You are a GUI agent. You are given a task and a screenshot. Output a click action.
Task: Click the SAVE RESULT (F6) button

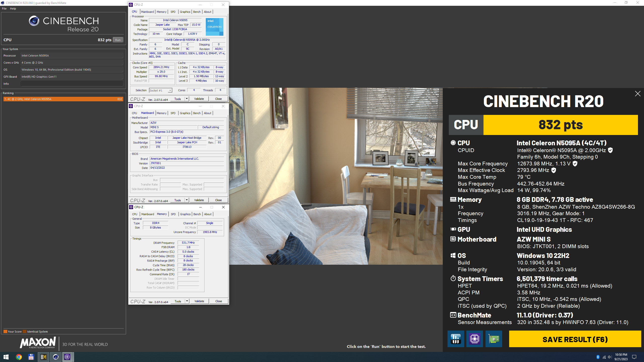coord(575,339)
